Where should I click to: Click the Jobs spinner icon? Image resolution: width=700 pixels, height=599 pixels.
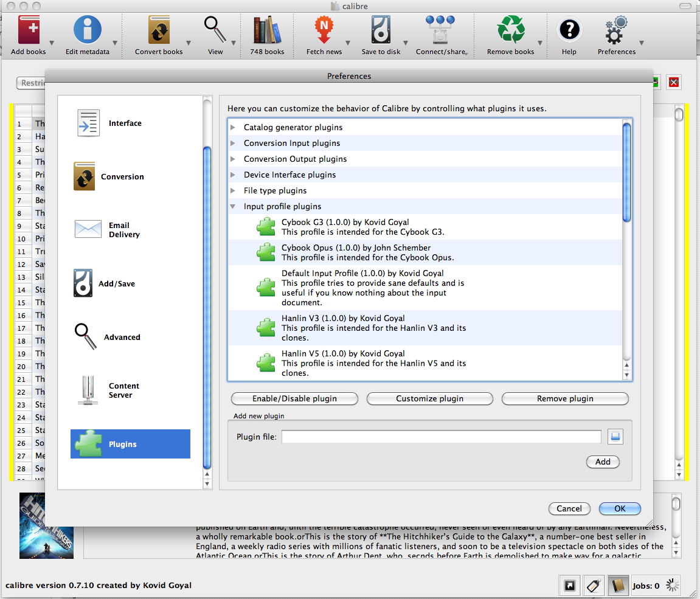[672, 585]
